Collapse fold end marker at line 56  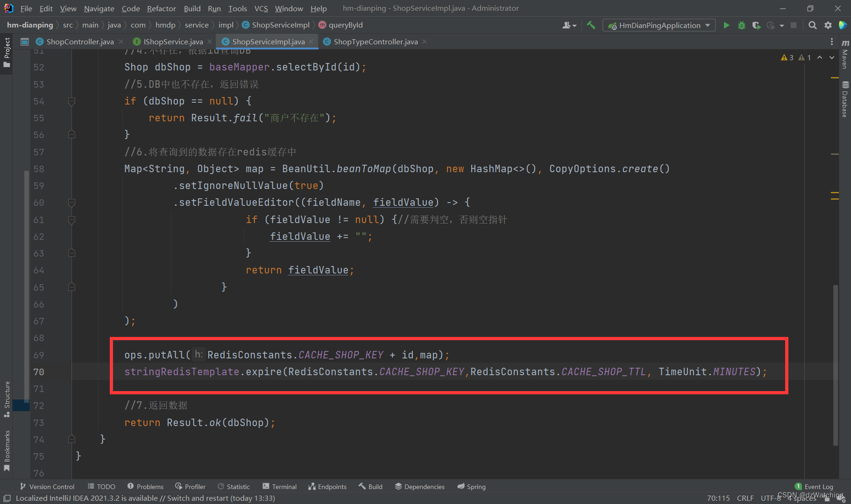pos(71,134)
